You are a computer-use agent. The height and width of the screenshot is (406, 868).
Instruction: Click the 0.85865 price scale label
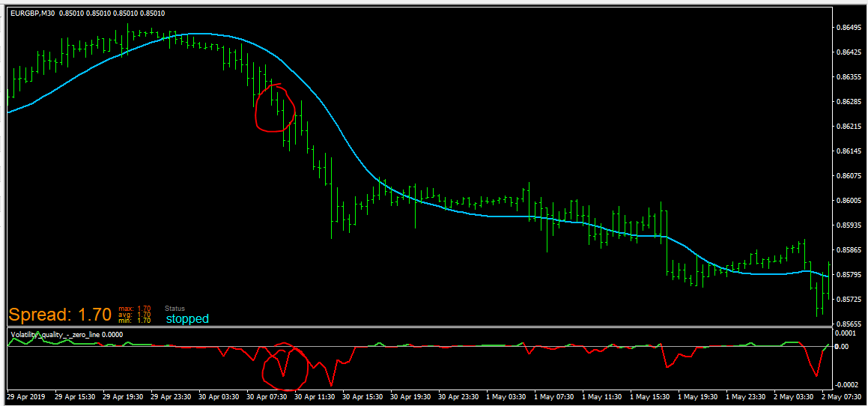[x=848, y=249]
